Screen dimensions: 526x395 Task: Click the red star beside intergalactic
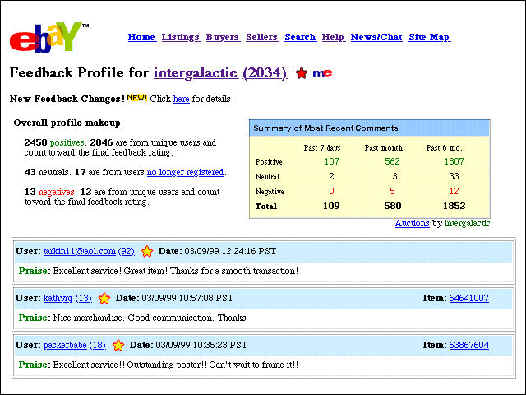click(x=302, y=73)
